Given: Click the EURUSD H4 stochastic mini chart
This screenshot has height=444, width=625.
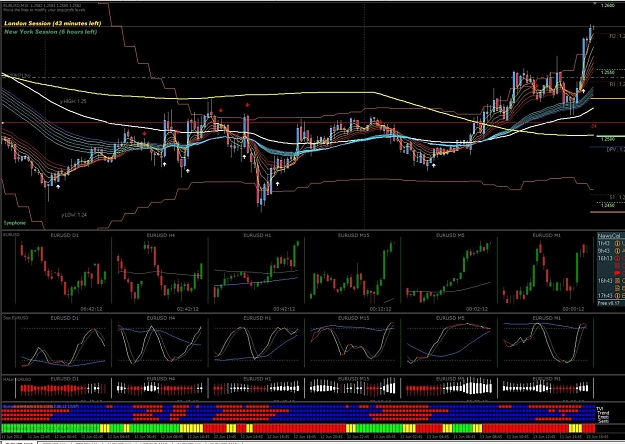Looking at the screenshot, I should tap(160, 343).
